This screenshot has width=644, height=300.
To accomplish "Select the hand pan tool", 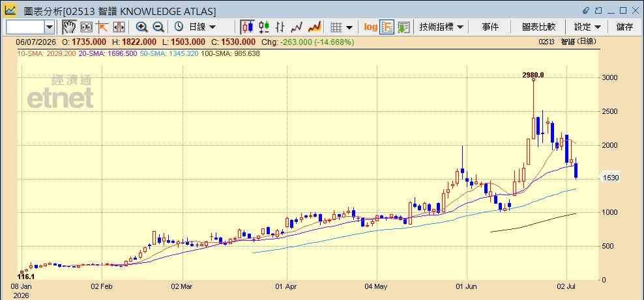I will pos(69,27).
